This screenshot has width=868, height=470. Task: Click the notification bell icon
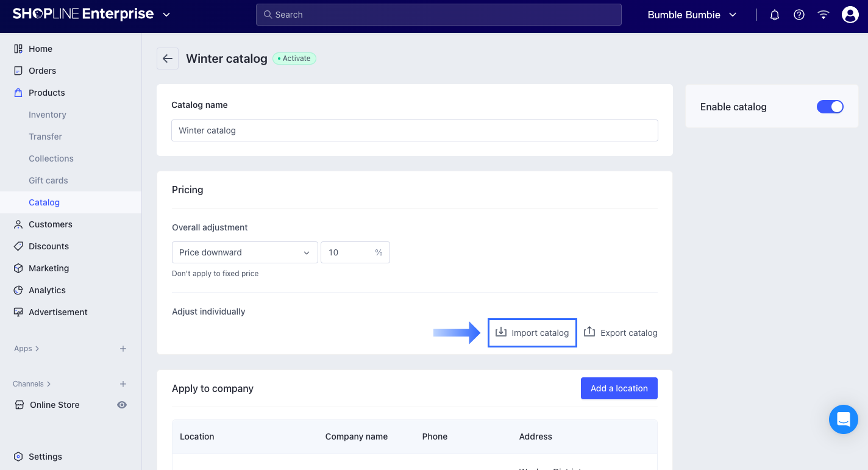click(775, 15)
